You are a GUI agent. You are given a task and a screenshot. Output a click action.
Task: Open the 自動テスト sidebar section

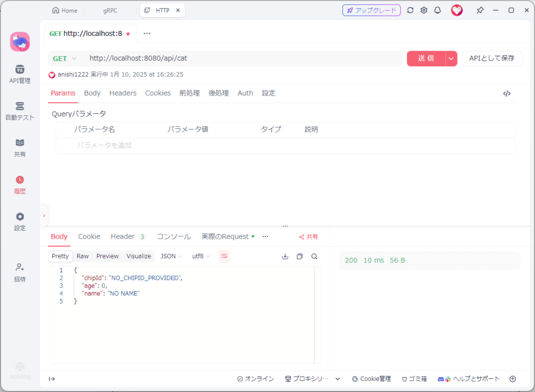[x=19, y=111]
